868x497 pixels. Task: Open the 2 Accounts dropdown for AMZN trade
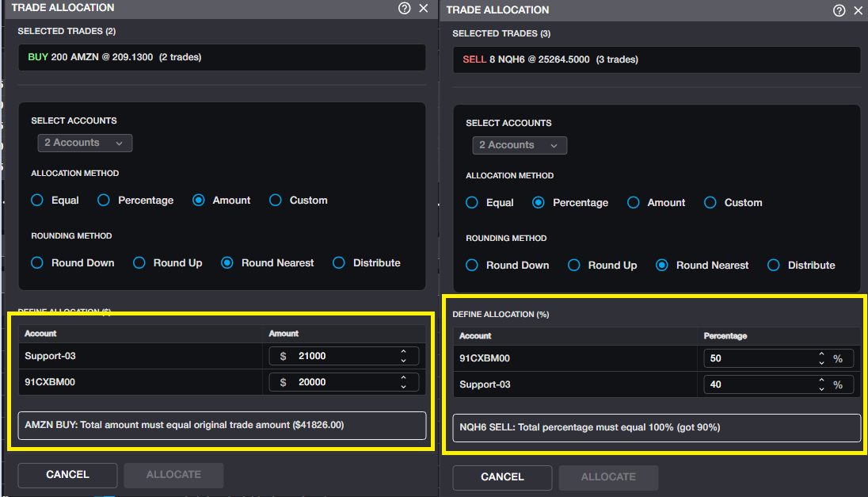pyautogui.click(x=85, y=143)
